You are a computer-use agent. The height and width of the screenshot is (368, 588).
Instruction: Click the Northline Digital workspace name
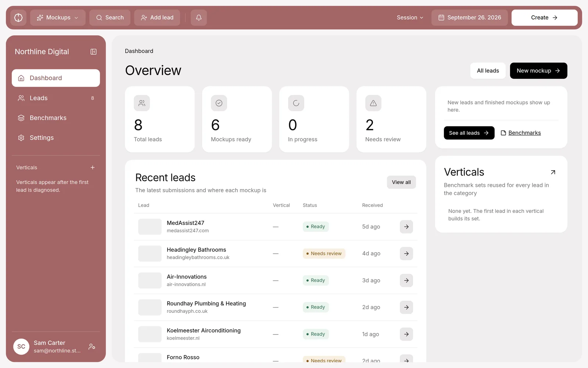click(42, 52)
